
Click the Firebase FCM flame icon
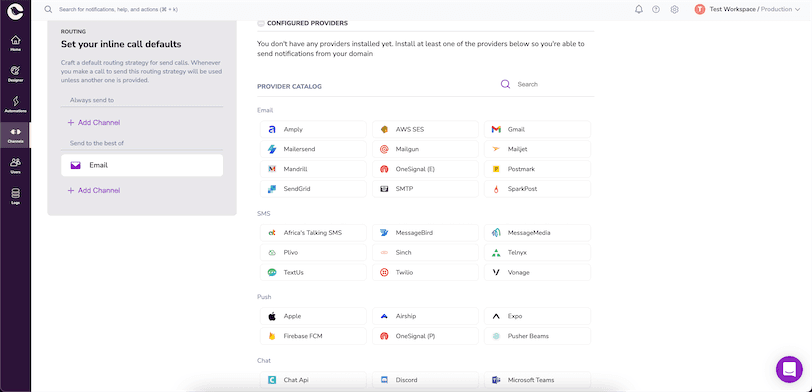pyautogui.click(x=272, y=336)
